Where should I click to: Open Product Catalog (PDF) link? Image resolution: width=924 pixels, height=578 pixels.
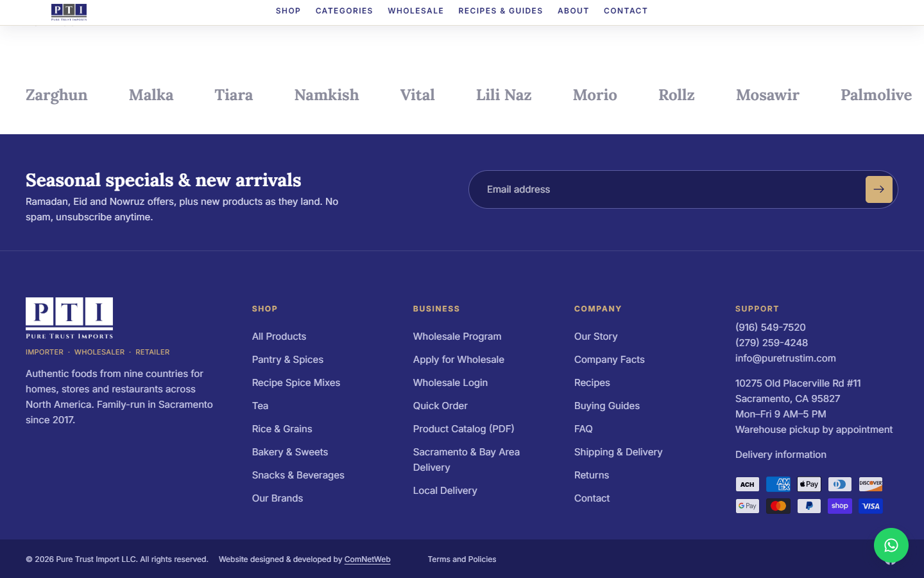coord(463,429)
